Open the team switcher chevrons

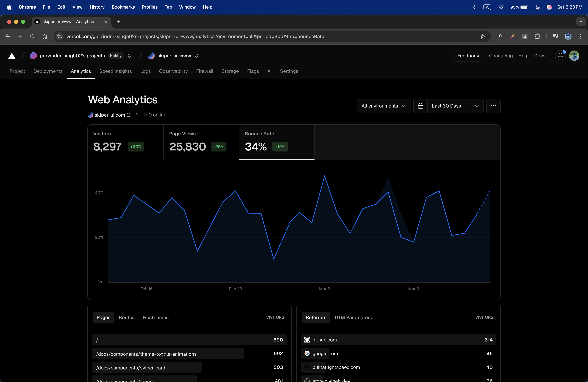129,56
